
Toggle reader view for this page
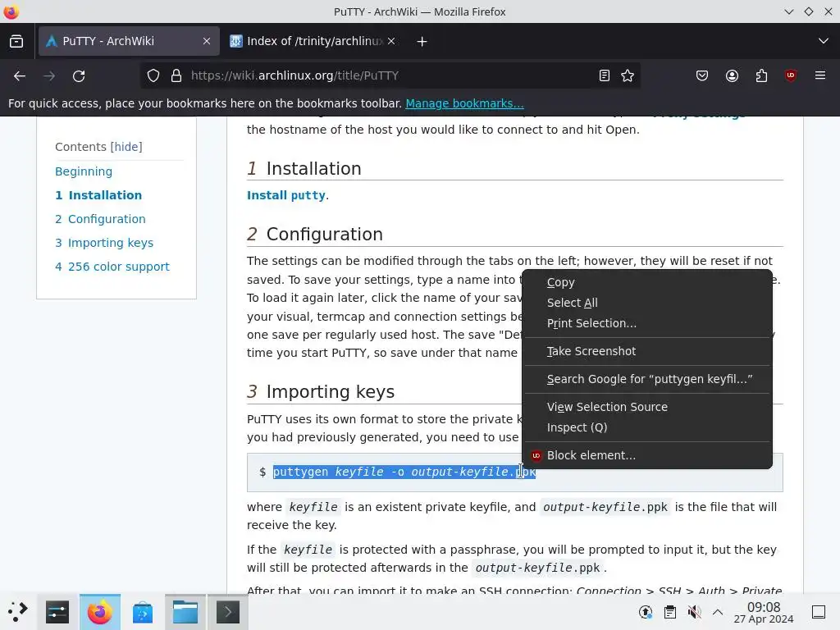point(605,76)
